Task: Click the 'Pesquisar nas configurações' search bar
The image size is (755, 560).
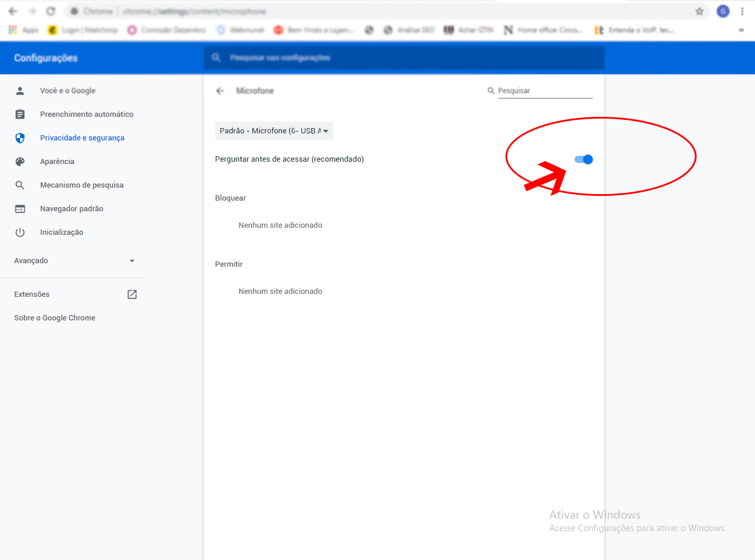Action: pos(403,58)
